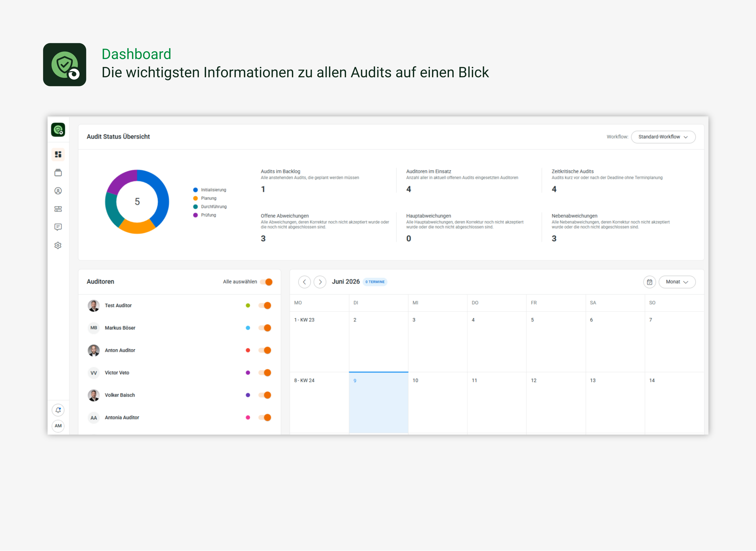Click Anton Auditor's profile photo

click(94, 350)
